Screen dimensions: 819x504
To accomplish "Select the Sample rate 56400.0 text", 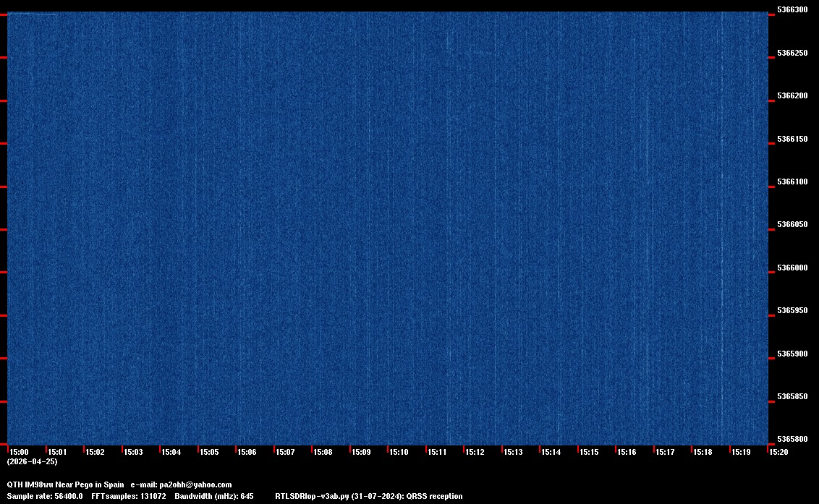I will click(44, 497).
